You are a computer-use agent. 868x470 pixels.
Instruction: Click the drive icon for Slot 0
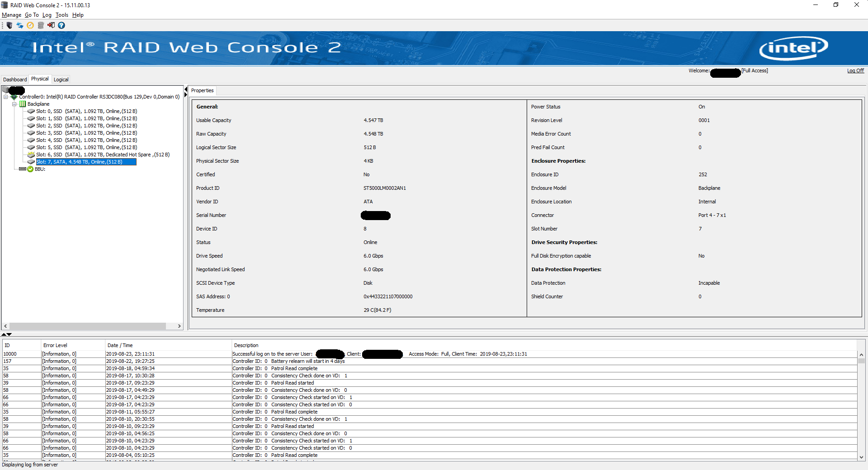pos(31,111)
